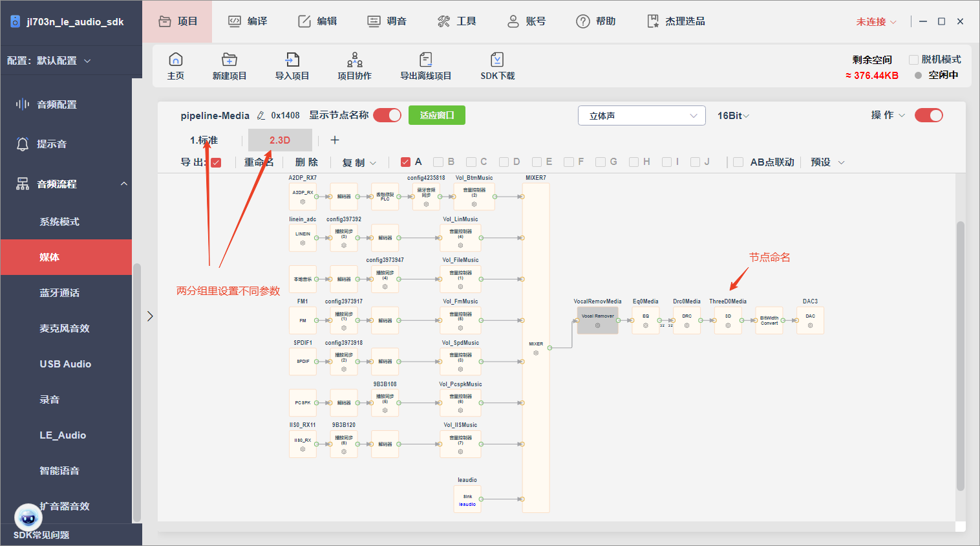Click the 适应窗口 fit window button
Image resolution: width=980 pixels, height=546 pixels.
(x=437, y=115)
